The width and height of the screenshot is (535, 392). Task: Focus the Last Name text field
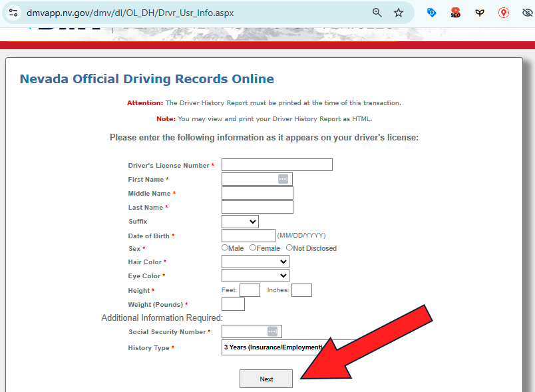258,207
